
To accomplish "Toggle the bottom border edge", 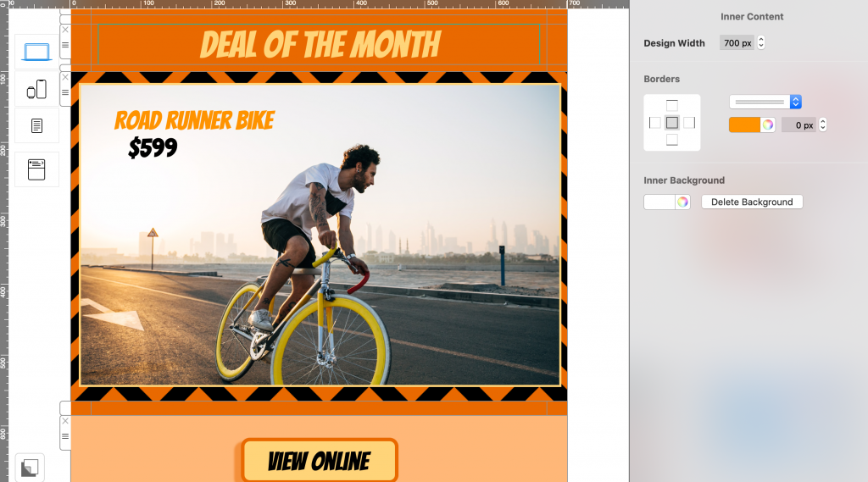I will click(x=672, y=140).
